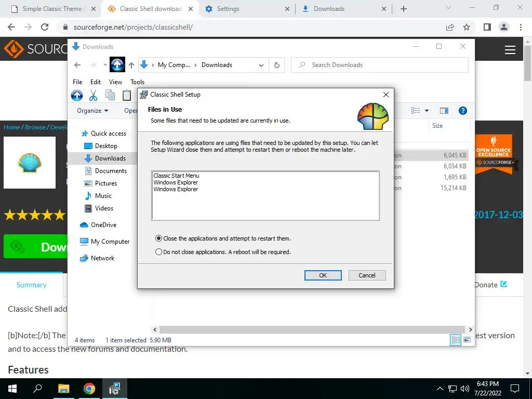532x399 pixels.
Task: Open the File menu in Explorer
Action: pos(77,82)
